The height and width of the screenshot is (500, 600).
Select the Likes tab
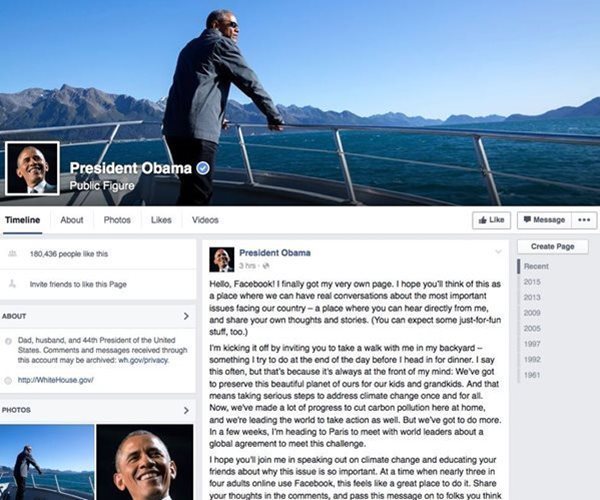coord(161,220)
